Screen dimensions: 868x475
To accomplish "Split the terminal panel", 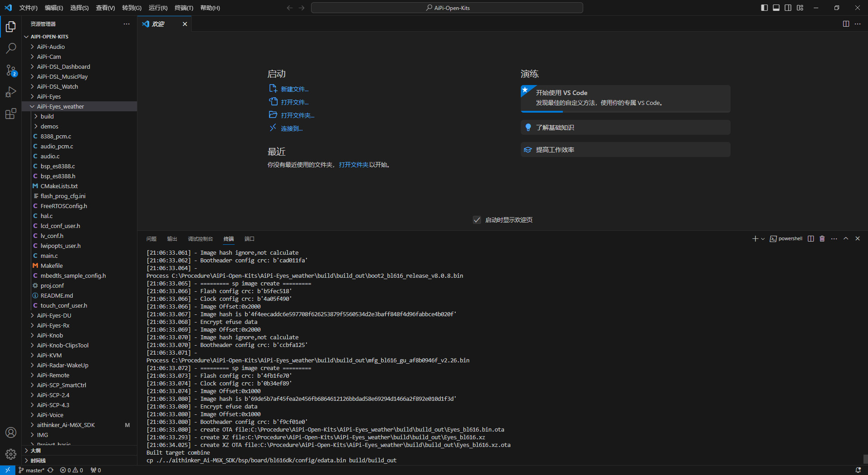I will pos(811,239).
